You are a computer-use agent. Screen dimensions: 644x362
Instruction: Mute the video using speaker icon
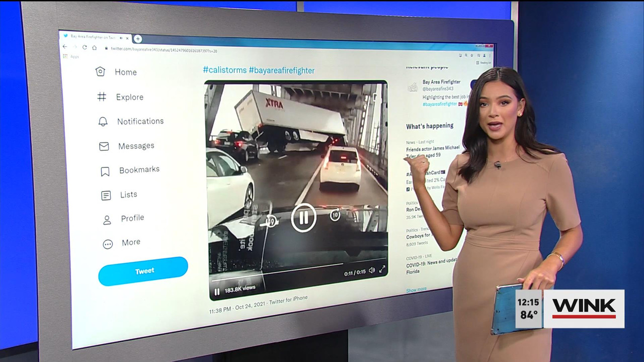(372, 270)
